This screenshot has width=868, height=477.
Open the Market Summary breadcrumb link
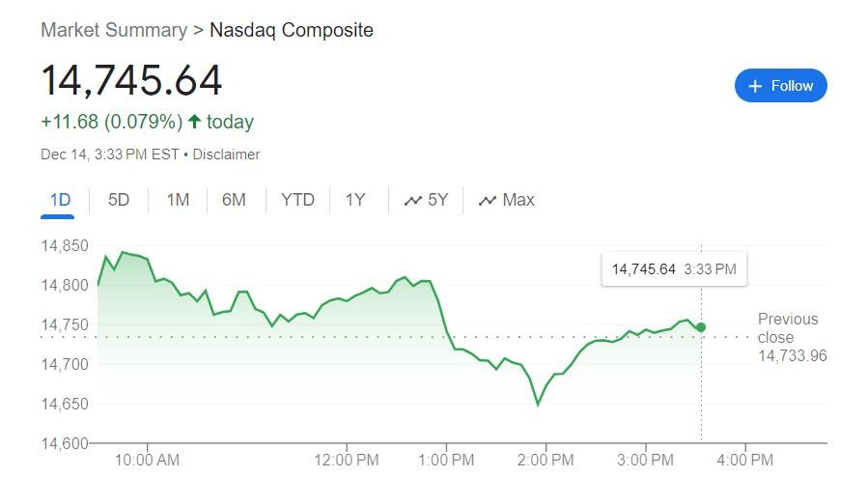[x=114, y=30]
